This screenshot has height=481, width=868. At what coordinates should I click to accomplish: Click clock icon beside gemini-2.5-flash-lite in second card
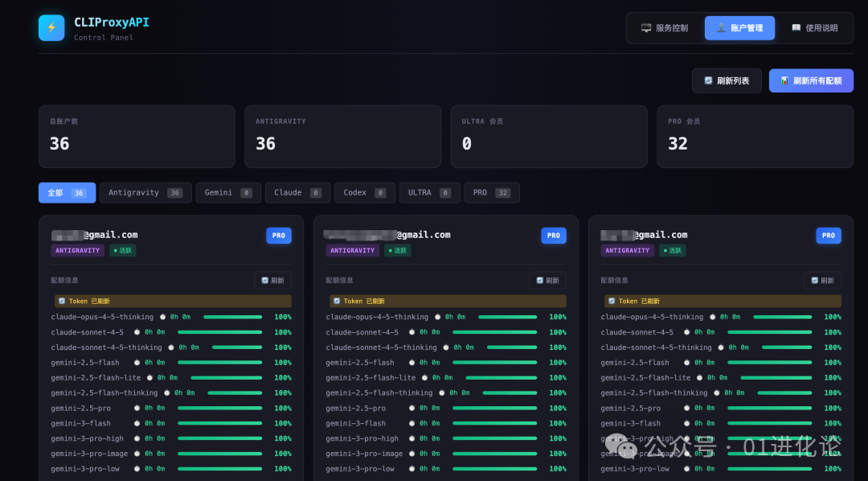pos(424,377)
